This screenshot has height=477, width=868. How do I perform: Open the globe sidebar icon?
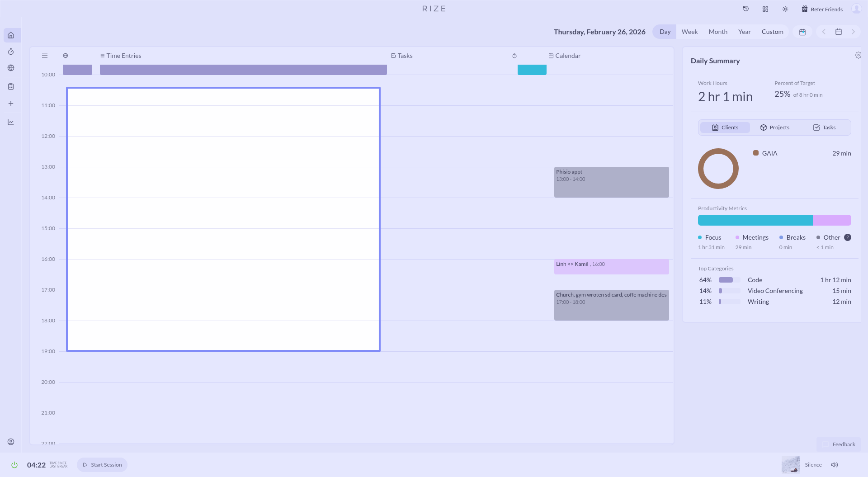click(x=11, y=68)
